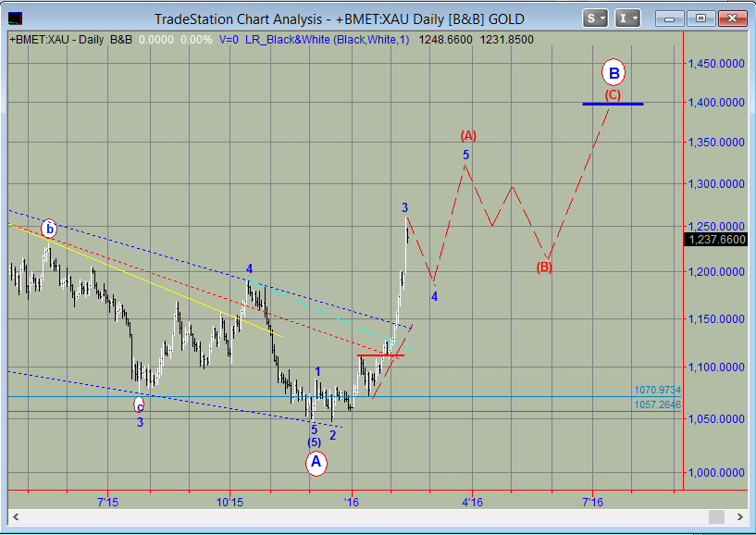The width and height of the screenshot is (756, 535).
Task: Click the blue (5) wave label
Action: [x=314, y=442]
